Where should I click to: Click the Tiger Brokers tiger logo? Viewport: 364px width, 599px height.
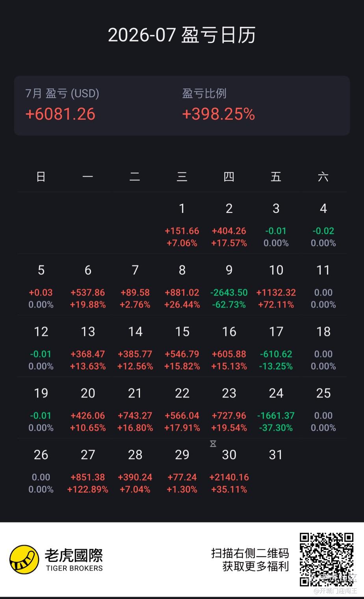tap(24, 560)
